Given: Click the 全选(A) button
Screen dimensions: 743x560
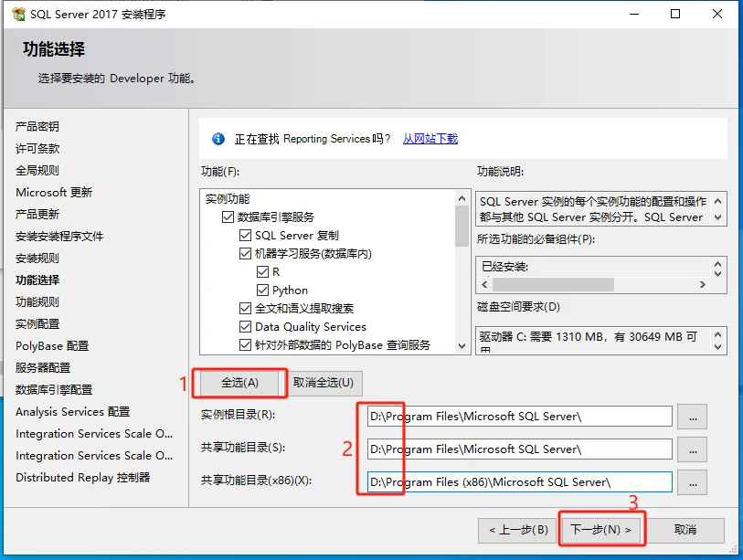Looking at the screenshot, I should 239,383.
